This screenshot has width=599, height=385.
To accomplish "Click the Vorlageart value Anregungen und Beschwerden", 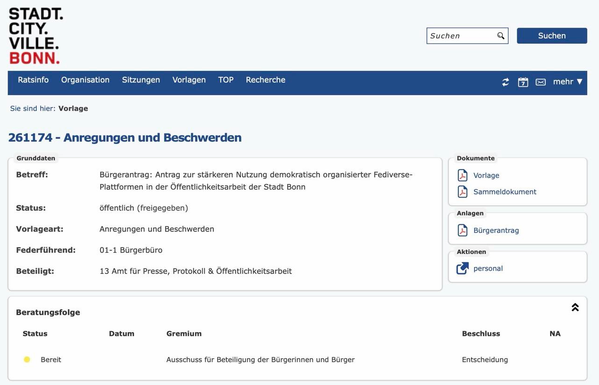I will point(157,229).
